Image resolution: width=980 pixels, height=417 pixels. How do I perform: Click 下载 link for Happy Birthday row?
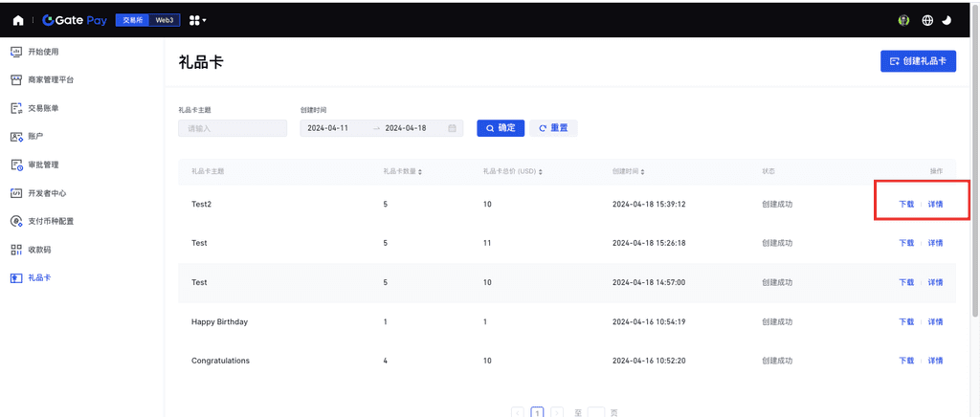click(x=905, y=322)
